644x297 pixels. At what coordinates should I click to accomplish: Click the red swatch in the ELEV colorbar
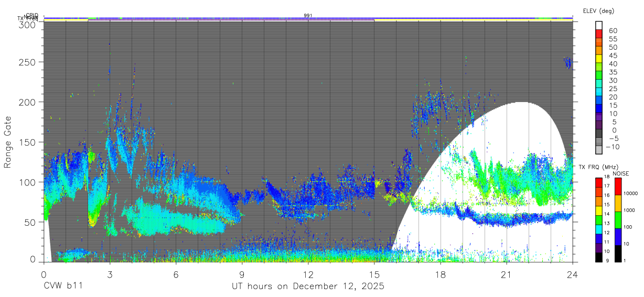[599, 35]
